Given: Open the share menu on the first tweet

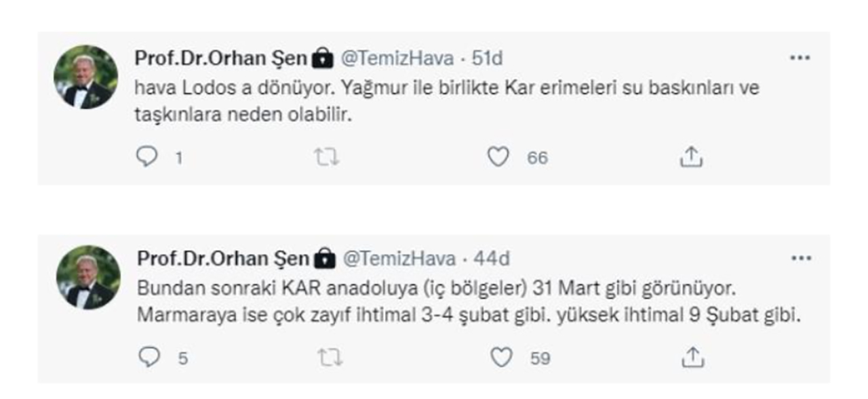Looking at the screenshot, I should [690, 156].
